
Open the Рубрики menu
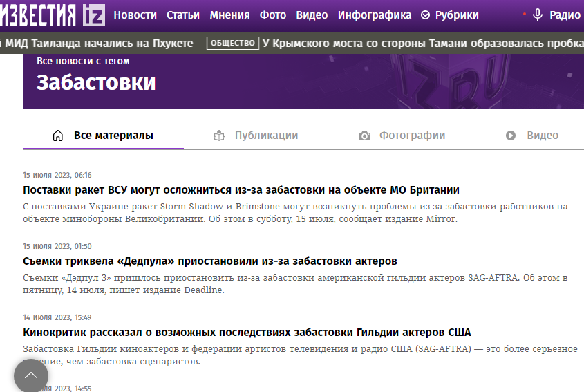456,15
